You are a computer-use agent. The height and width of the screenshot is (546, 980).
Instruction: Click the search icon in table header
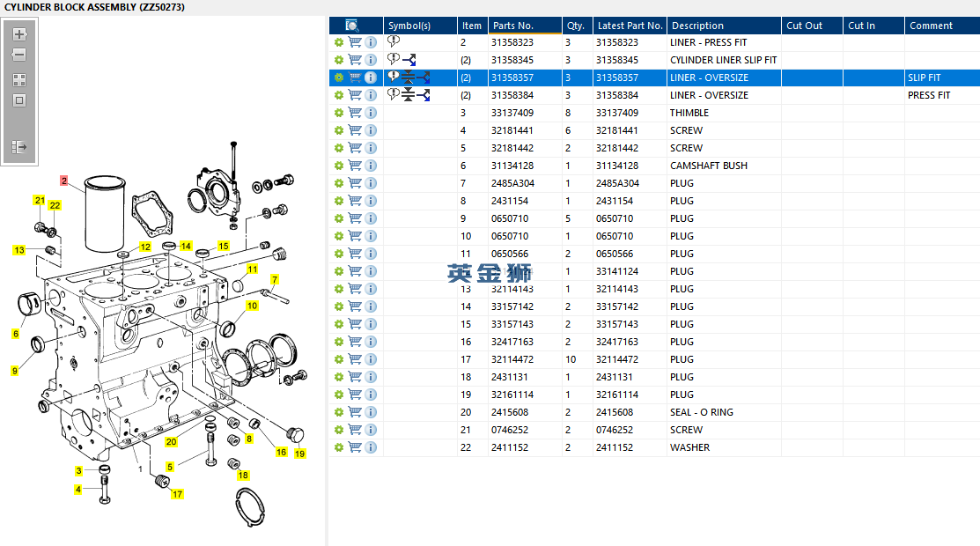[352, 26]
